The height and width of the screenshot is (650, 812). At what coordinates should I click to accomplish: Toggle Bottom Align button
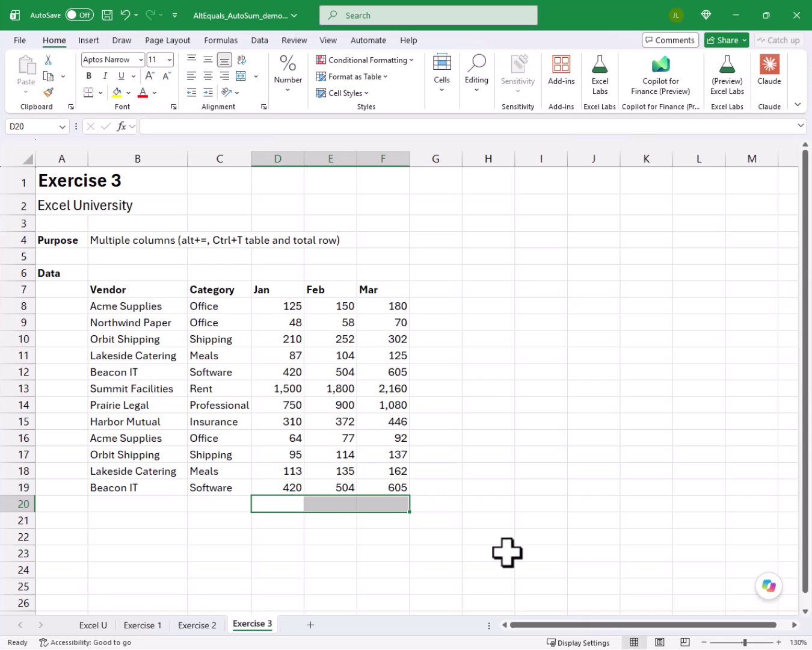click(x=224, y=60)
